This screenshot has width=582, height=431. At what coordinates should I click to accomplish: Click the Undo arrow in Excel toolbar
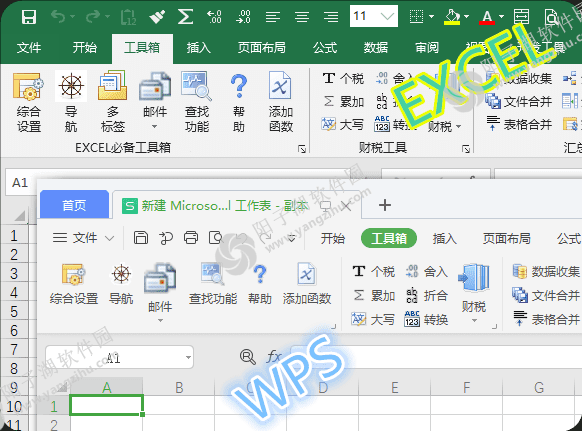(58, 16)
